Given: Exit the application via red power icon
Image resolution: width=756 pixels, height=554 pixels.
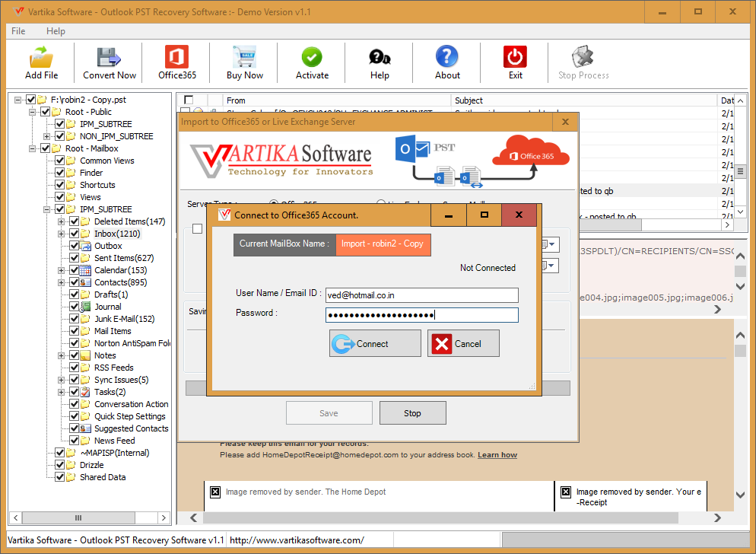Looking at the screenshot, I should pos(515,57).
